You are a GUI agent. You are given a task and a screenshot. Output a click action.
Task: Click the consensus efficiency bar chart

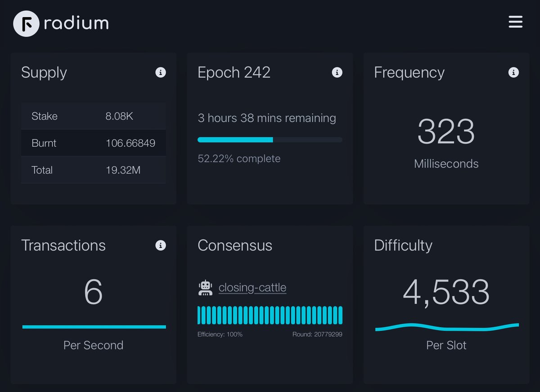270,315
